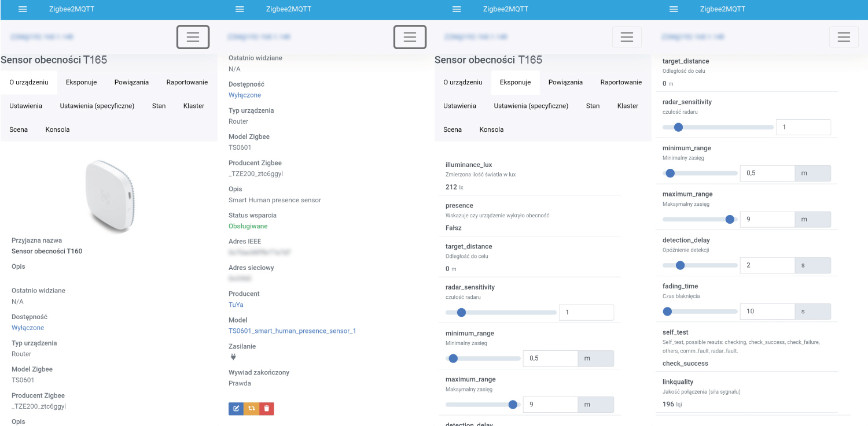Focus the detection_delay value field showing 2
The height and width of the screenshot is (426, 868).
[767, 265]
